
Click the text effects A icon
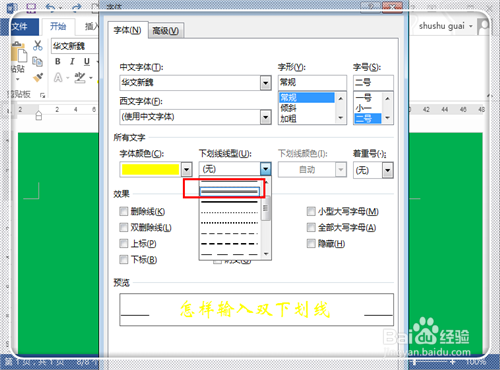[58, 78]
